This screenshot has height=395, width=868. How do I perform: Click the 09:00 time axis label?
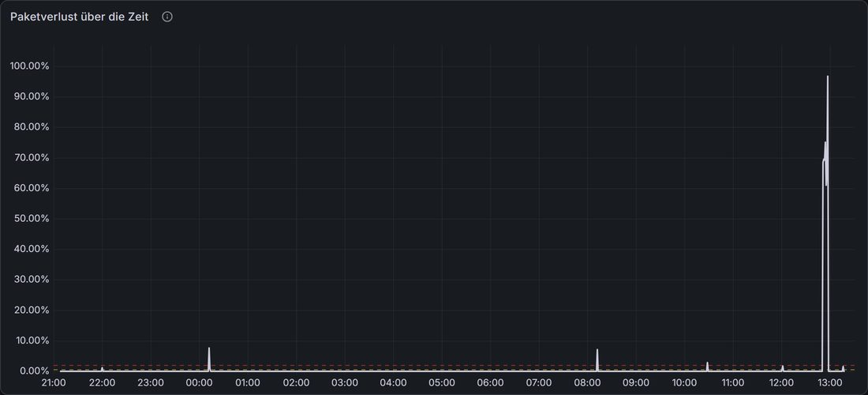click(636, 383)
